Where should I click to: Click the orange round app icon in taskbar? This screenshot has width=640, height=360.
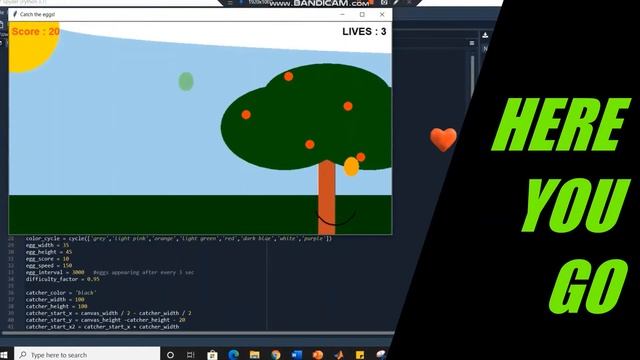click(318, 355)
